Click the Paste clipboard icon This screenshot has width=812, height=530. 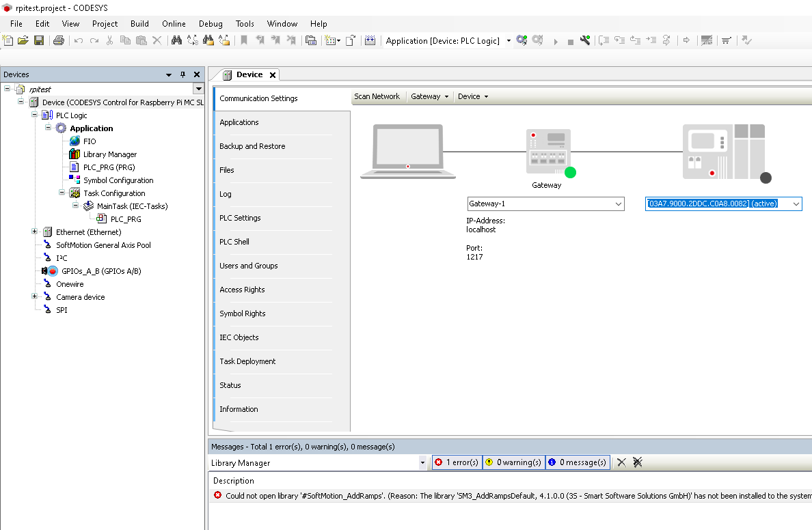click(x=141, y=40)
